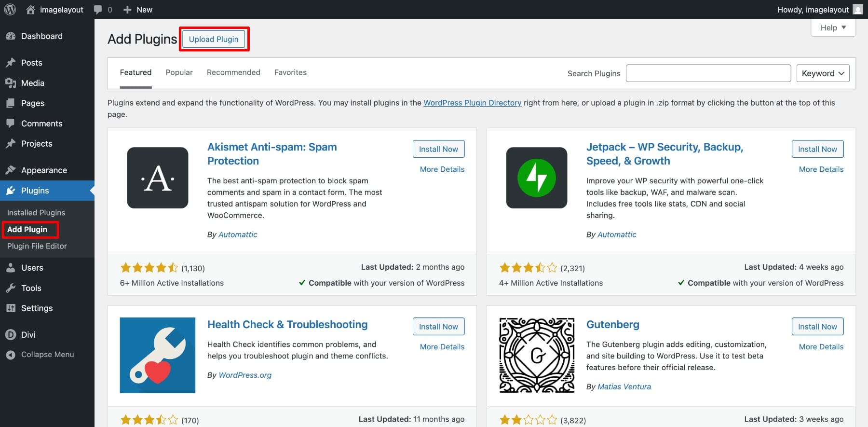The image size is (868, 427).
Task: Click the Gutenberg plugin logo
Action: coord(537,355)
